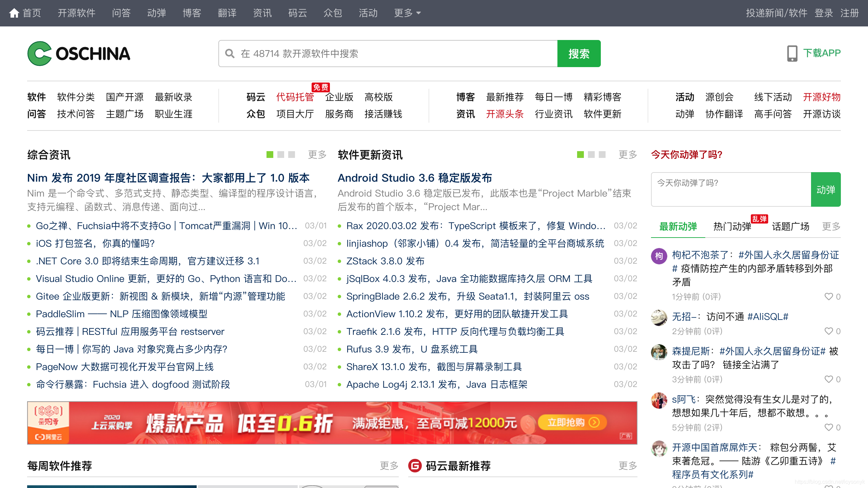Like the 枸杞不泡茶了 post with the heart icon
868x488 pixels.
829,297
